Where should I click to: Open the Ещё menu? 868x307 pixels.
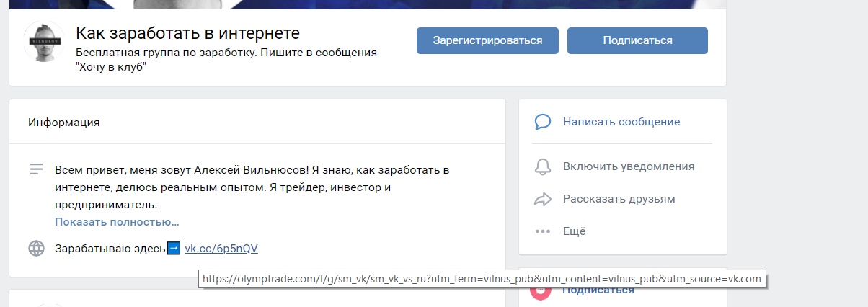click(x=575, y=231)
